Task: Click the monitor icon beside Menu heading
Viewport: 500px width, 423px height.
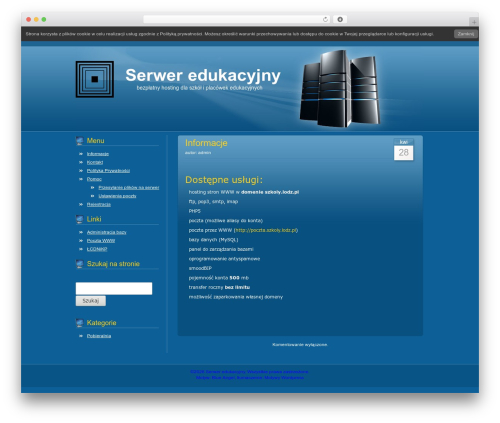Action: pyautogui.click(x=79, y=141)
